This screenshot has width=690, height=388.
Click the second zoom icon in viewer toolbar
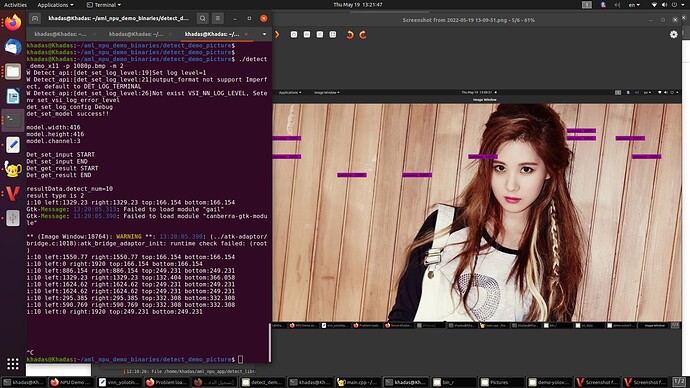pyautogui.click(x=307, y=34)
